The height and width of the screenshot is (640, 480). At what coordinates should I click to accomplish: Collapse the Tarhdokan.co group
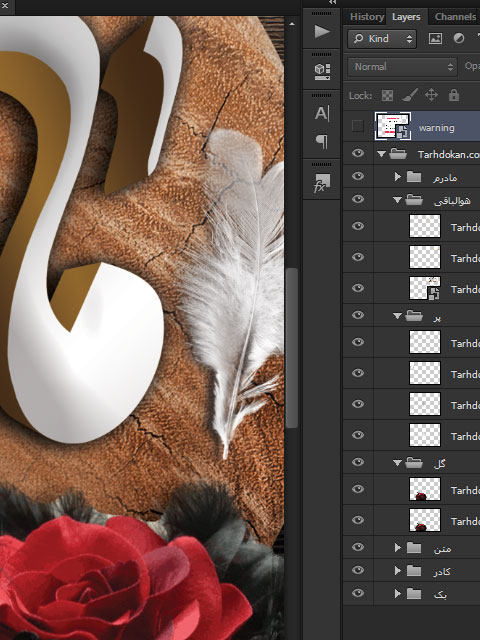tap(381, 154)
